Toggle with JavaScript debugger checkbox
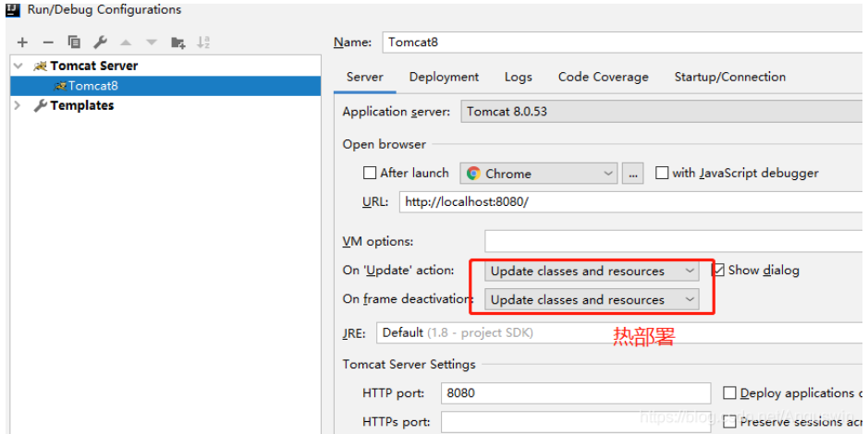Viewport: 868px width, 434px height. [662, 173]
